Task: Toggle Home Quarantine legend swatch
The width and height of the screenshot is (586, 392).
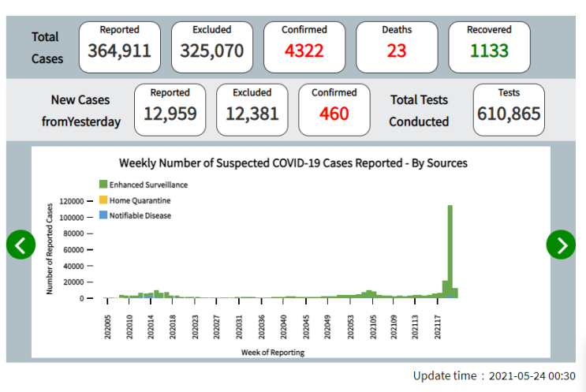Action: 103,200
